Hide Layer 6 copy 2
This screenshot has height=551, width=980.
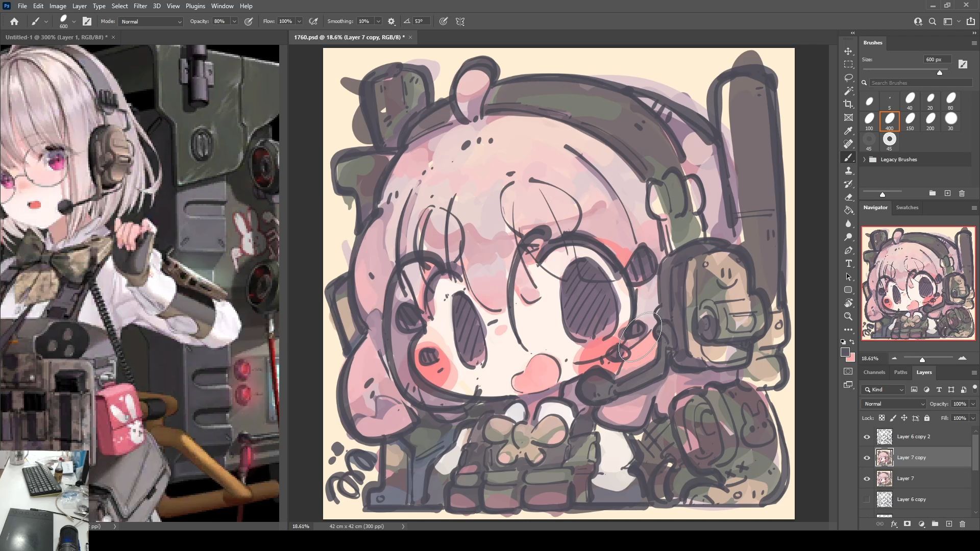(x=867, y=437)
